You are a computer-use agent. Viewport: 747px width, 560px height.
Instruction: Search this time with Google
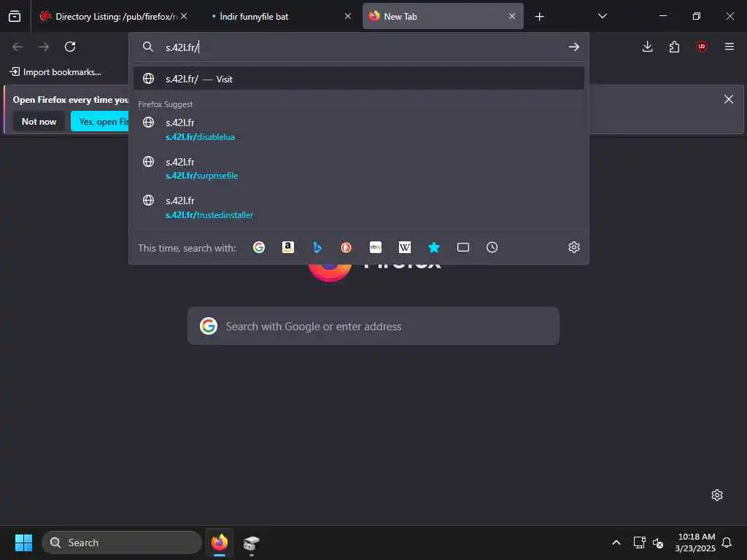coord(259,247)
